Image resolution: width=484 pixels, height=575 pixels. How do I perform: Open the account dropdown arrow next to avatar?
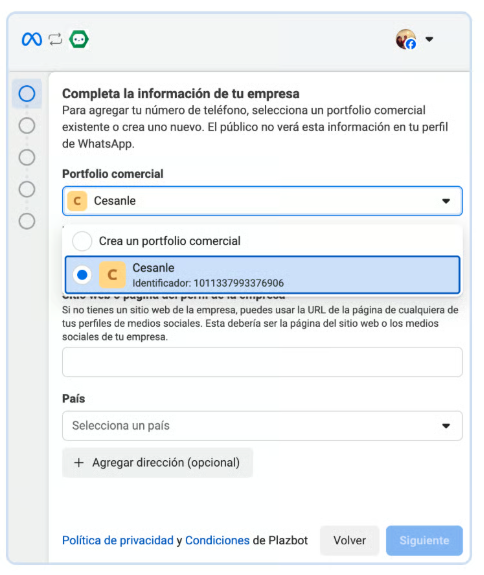point(429,39)
